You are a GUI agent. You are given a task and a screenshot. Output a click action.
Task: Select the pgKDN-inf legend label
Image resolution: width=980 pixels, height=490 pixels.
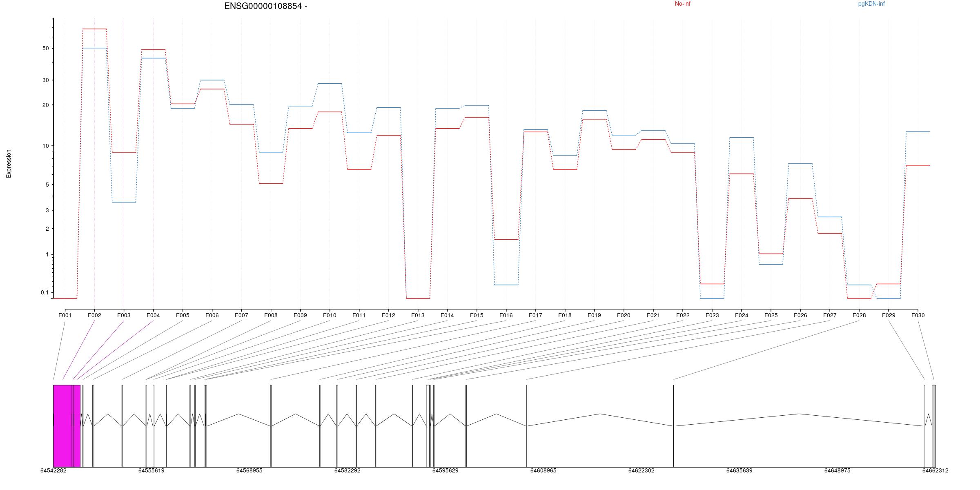pyautogui.click(x=871, y=4)
